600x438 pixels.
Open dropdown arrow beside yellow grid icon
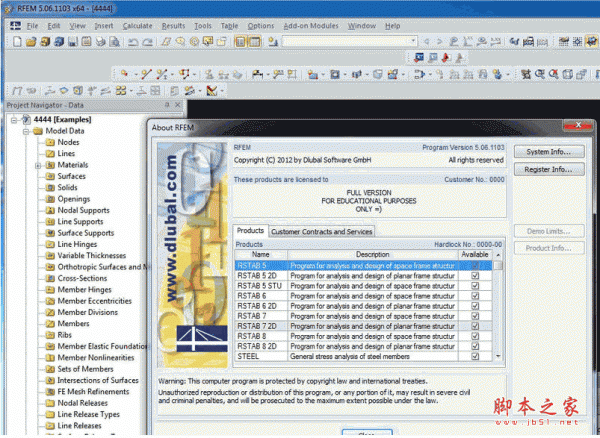click(x=131, y=91)
